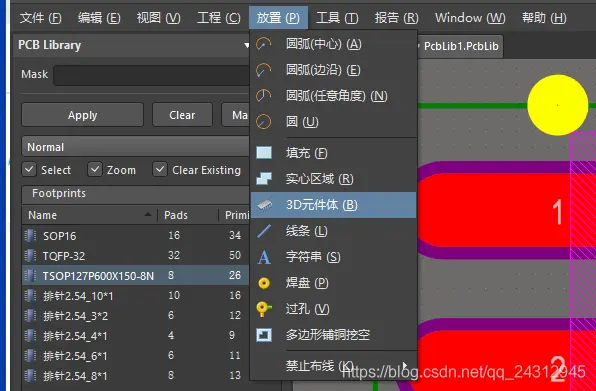The image size is (596, 391).
Task: Click the Pads column header
Action: tap(188, 215)
